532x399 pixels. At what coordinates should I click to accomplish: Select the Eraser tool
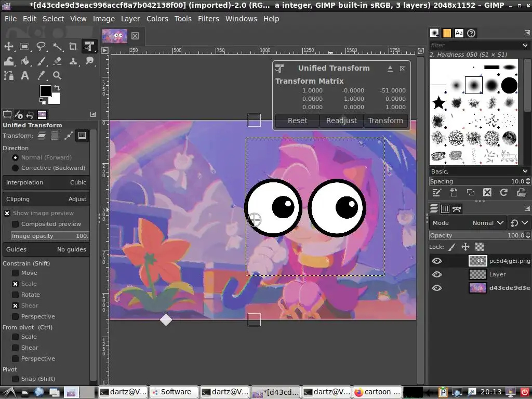coord(57,61)
